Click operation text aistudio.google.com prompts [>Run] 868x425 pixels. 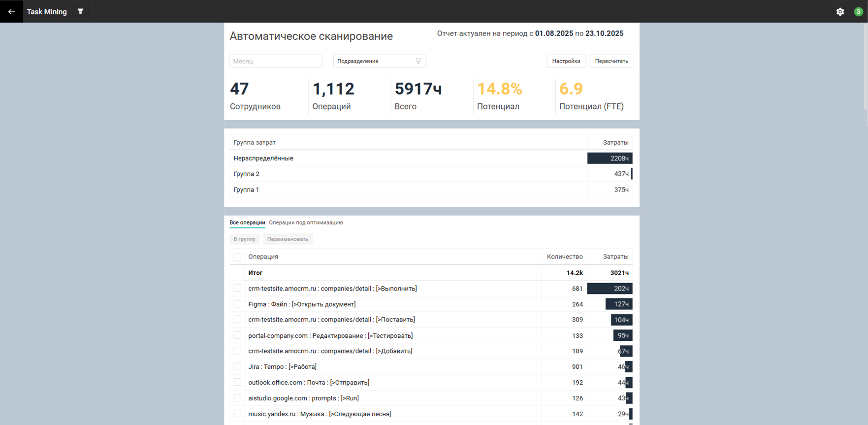[x=303, y=398]
